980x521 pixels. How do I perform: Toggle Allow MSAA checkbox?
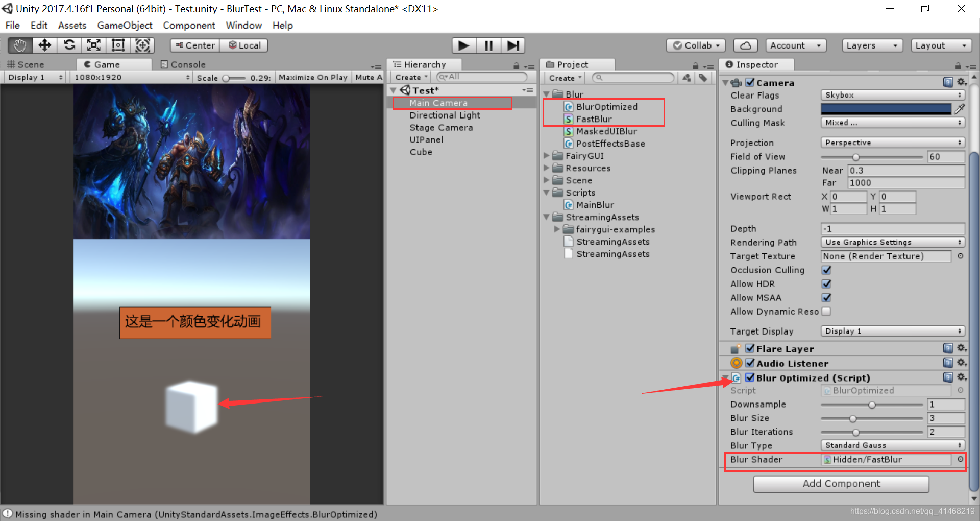point(826,297)
